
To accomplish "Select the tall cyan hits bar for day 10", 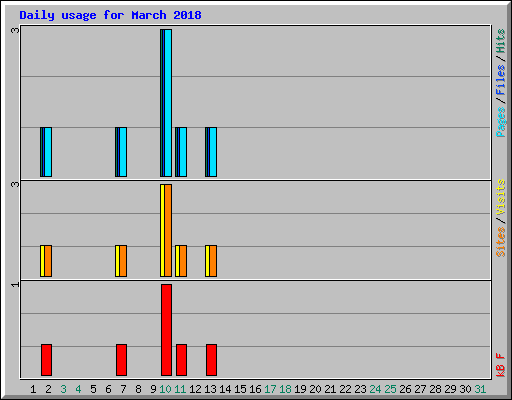I will point(168,103).
